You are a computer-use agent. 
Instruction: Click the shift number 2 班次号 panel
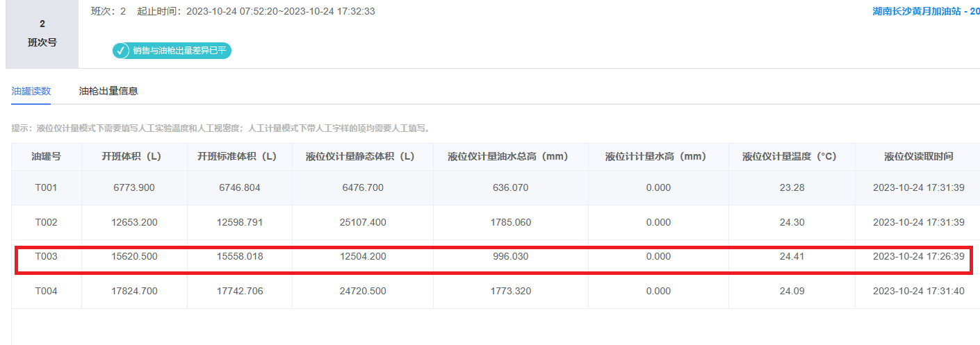[x=42, y=33]
